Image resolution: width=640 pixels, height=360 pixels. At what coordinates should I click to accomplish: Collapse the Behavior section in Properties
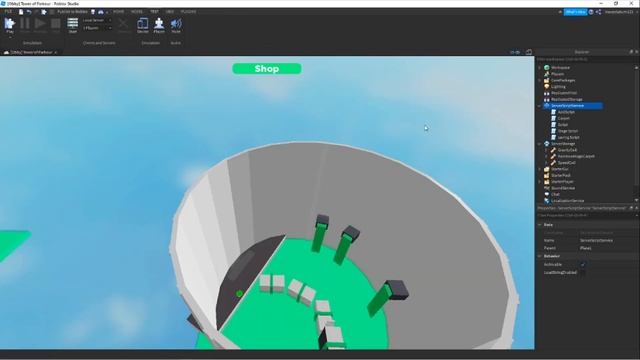pos(540,256)
